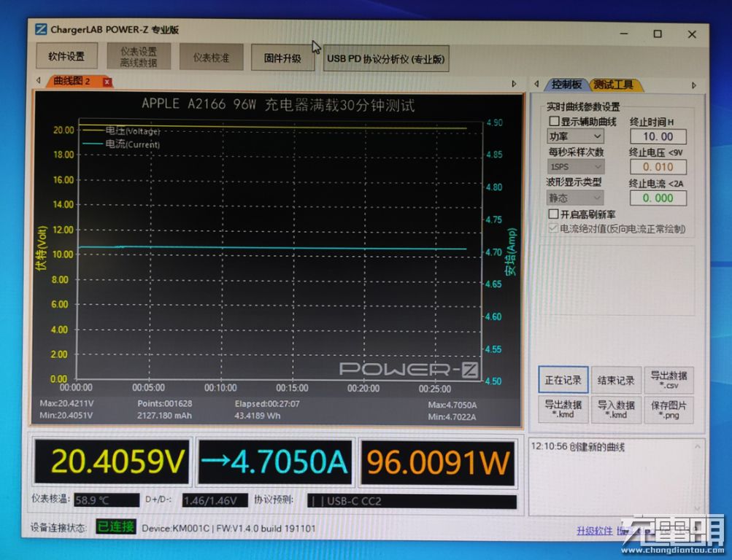This screenshot has width=732, height=560.
Task: Open 仪表校准 meter calibration
Action: tap(212, 58)
